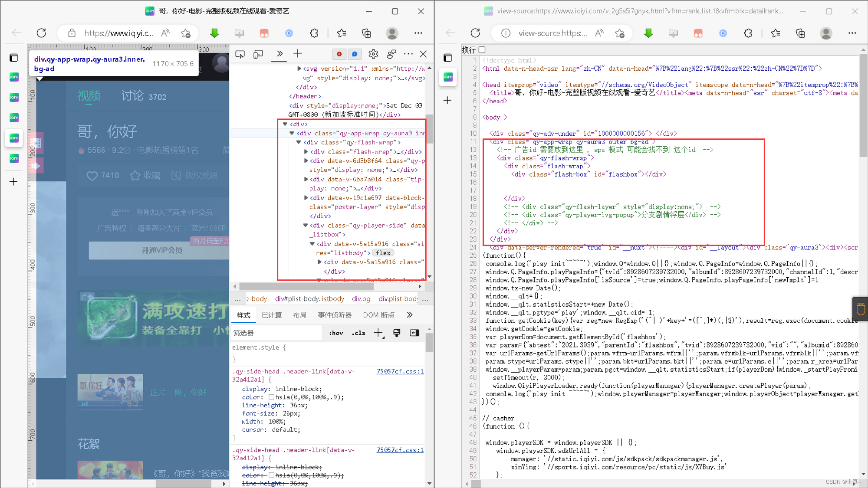Activate the DevTools inspect element picker
This screenshot has width=868, height=488.
pos(240,54)
